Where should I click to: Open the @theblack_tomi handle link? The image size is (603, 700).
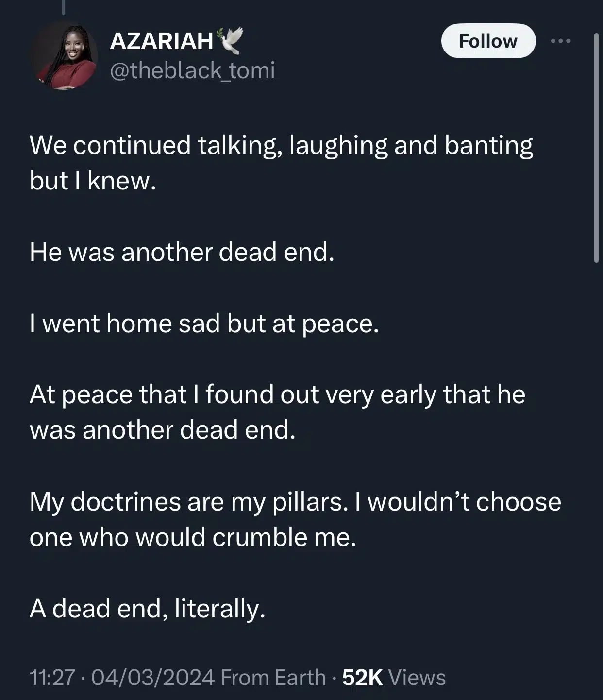(x=192, y=70)
